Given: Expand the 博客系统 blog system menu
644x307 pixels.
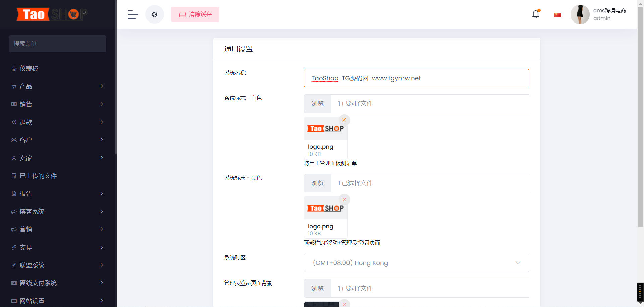Looking at the screenshot, I should pos(57,212).
